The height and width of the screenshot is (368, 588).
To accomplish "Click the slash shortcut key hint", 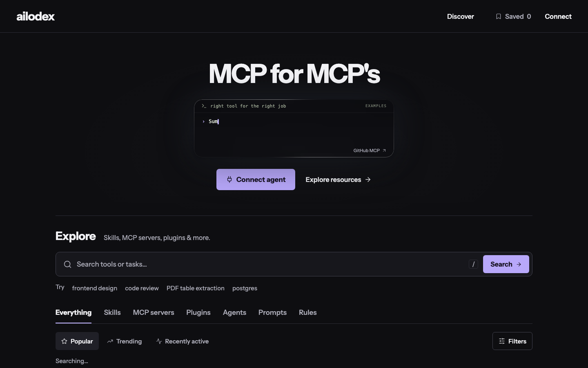I will point(473,264).
